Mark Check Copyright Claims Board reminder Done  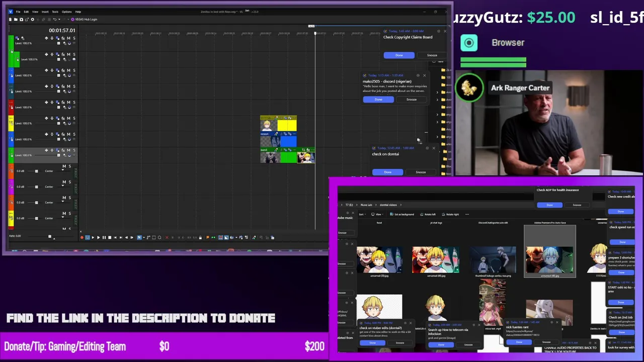pyautogui.click(x=399, y=55)
